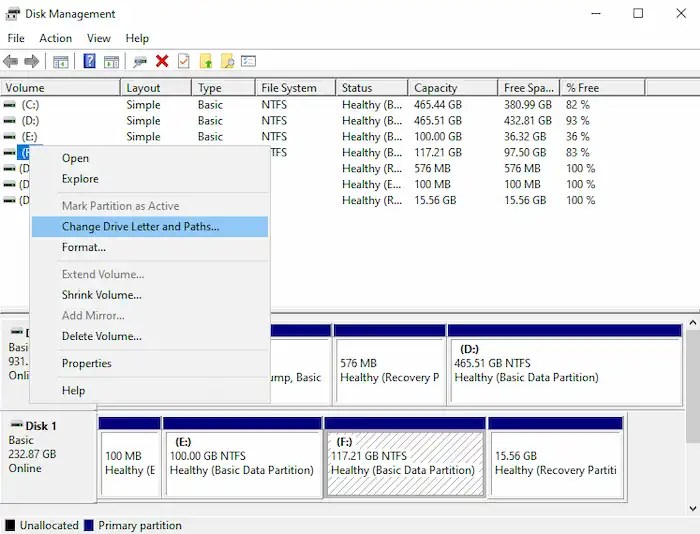Select the 100 MB partition on Disk 1
This screenshot has height=534, width=700.
[129, 458]
